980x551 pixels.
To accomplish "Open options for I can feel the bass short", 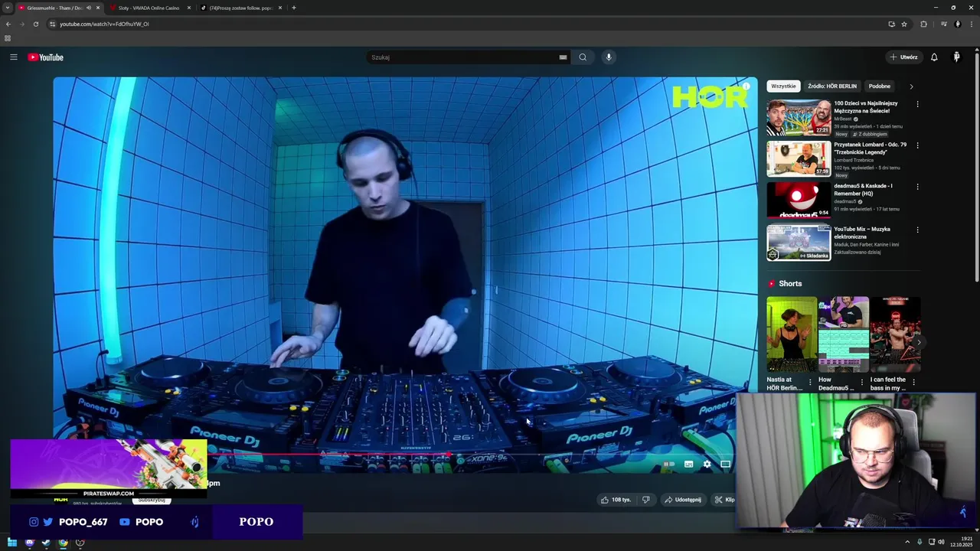I will [913, 382].
